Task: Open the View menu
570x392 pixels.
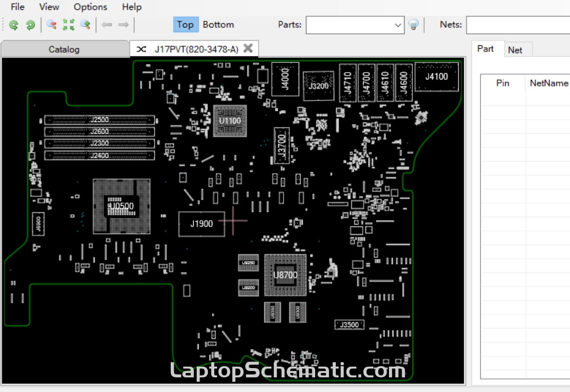Action: (49, 7)
